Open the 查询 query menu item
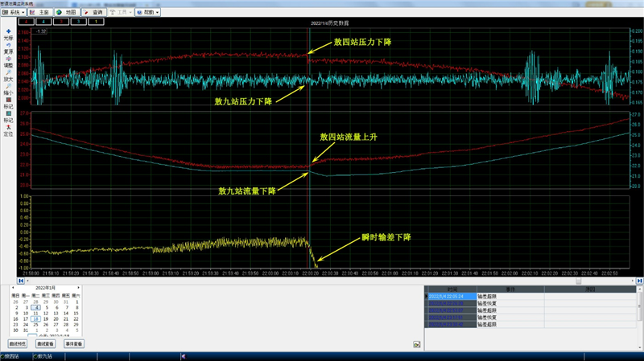This screenshot has width=644, height=361. (93, 13)
